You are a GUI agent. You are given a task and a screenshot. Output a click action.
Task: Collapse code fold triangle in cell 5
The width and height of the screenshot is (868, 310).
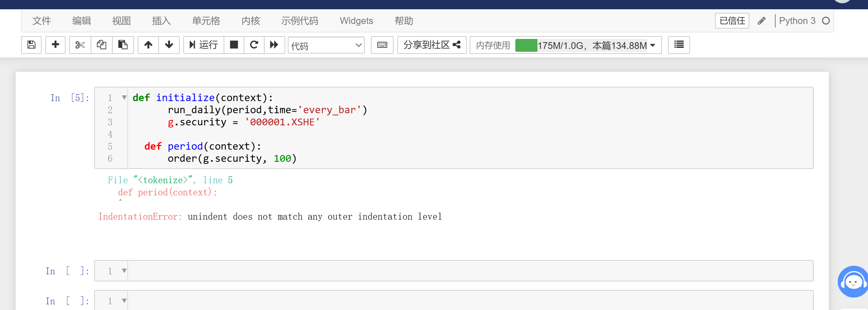click(124, 97)
